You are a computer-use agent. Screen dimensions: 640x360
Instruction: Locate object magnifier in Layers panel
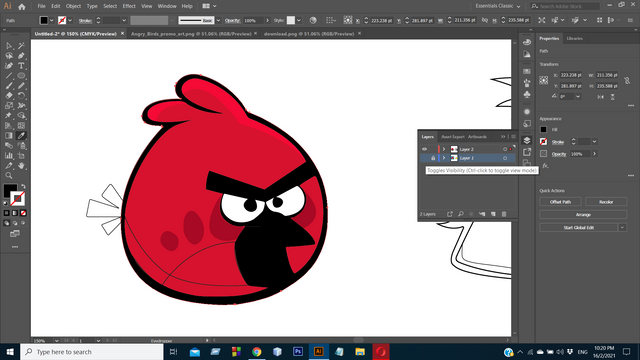[x=461, y=214]
